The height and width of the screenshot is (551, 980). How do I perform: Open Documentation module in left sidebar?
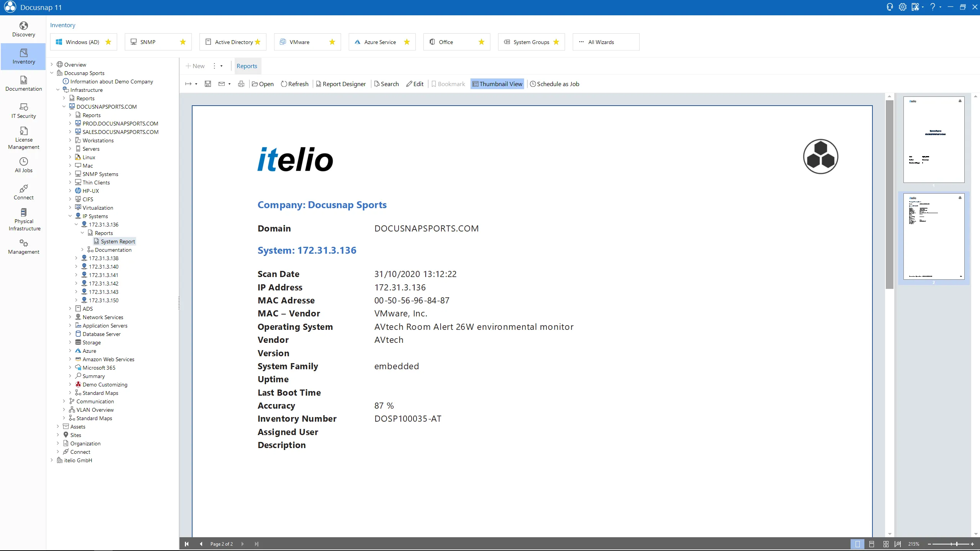tap(23, 84)
